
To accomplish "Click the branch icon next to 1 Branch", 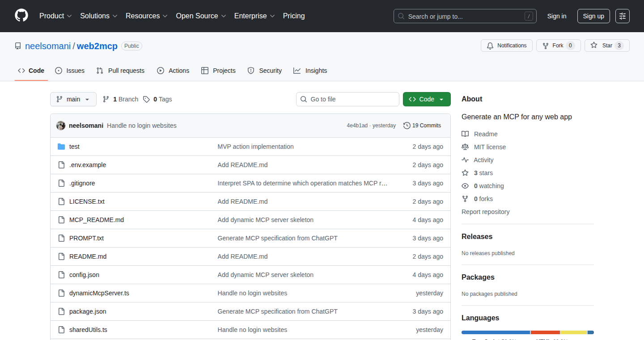I will [106, 99].
